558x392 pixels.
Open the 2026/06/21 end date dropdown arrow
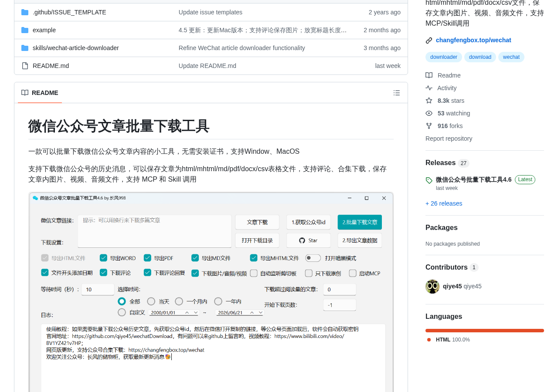click(261, 313)
